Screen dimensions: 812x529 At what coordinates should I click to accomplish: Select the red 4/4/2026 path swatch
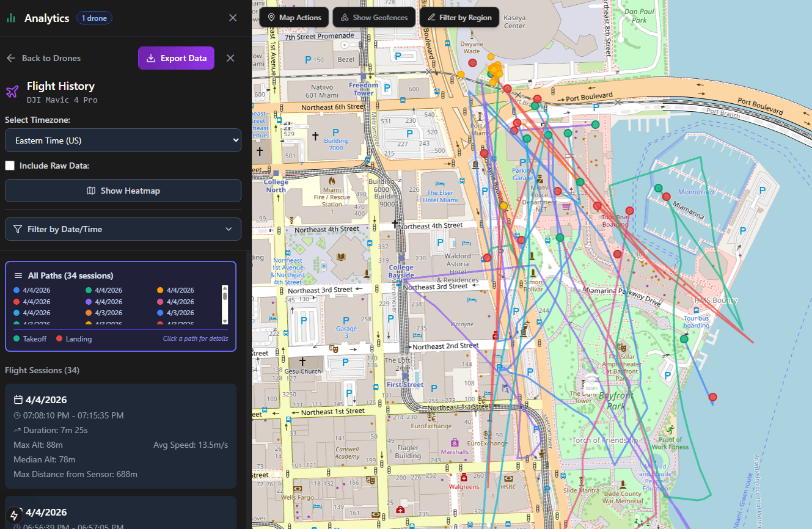click(16, 302)
